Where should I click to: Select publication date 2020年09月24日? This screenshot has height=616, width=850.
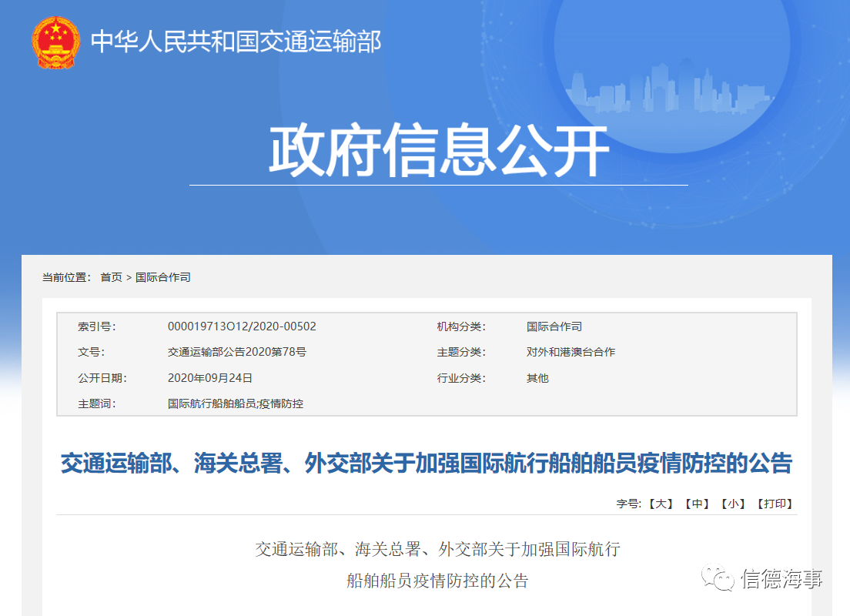point(209,378)
